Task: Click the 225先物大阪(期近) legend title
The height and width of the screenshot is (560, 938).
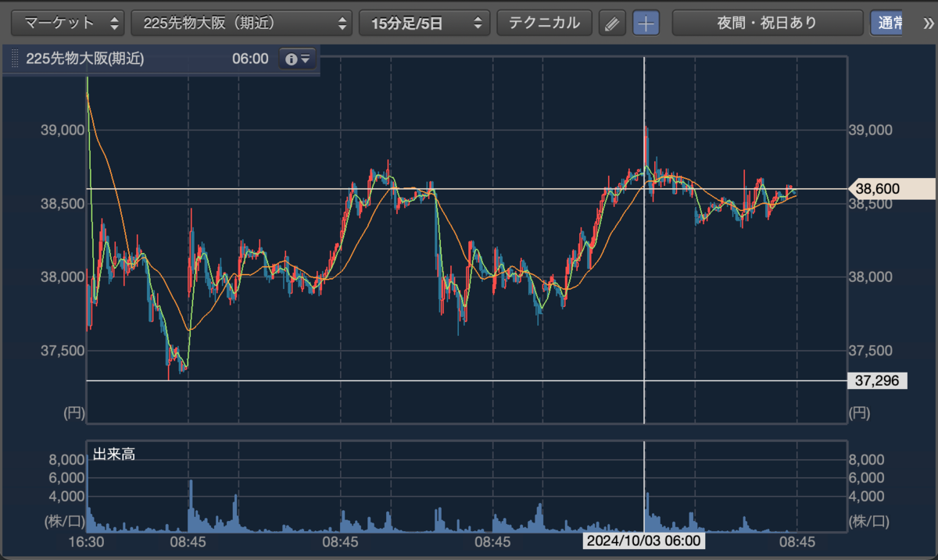Action: click(84, 59)
